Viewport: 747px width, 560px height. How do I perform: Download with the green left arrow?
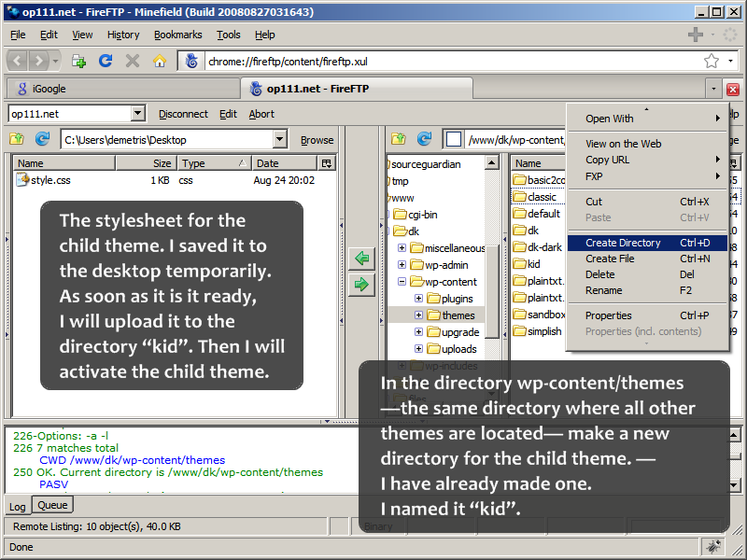pos(361,259)
